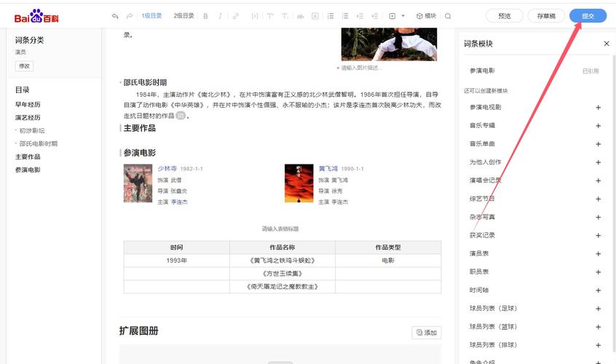Insert a hyperlink with the link icon
The height and width of the screenshot is (364, 616).
[236, 16]
